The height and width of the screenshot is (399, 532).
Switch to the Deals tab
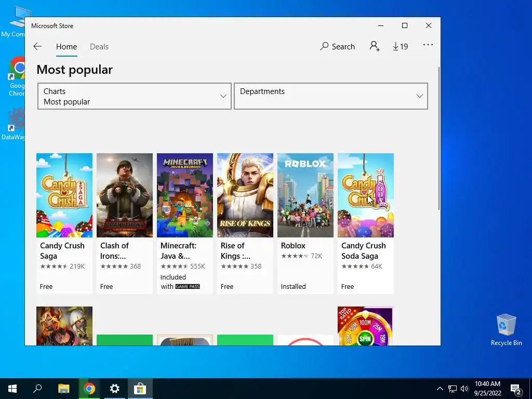pyautogui.click(x=99, y=47)
